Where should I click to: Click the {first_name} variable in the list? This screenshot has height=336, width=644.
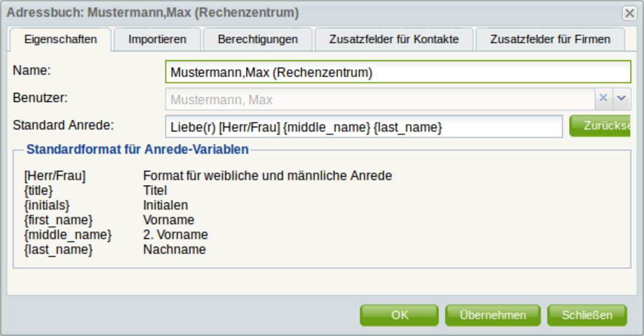58,220
